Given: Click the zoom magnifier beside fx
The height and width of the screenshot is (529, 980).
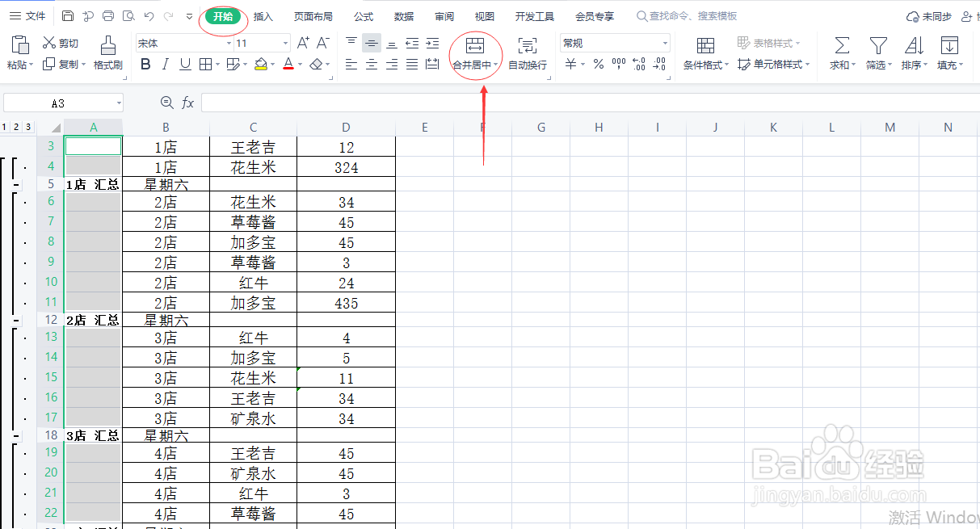Looking at the screenshot, I should pyautogui.click(x=167, y=102).
